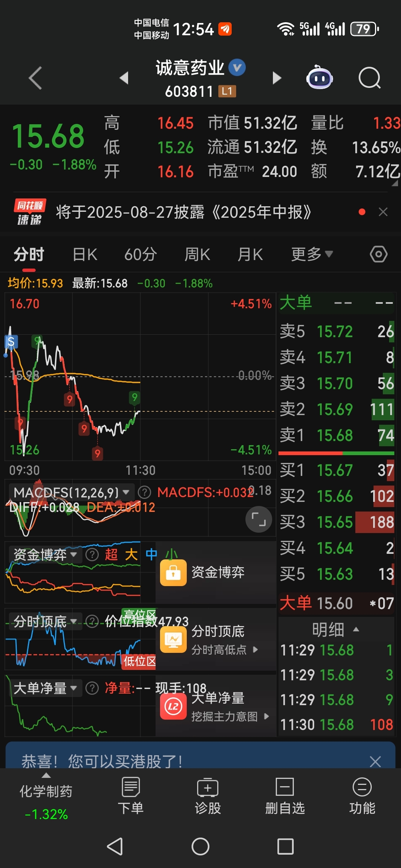Tap the Android recent apps square
The image size is (401, 868).
pyautogui.click(x=286, y=846)
